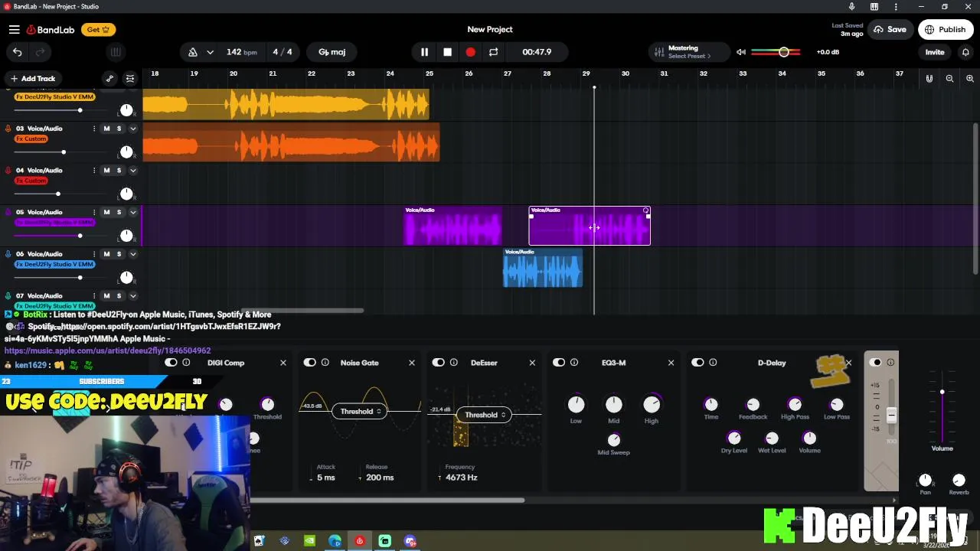This screenshot has width=980, height=551.
Task: Click the yellow Get membership button
Action: pos(98,29)
